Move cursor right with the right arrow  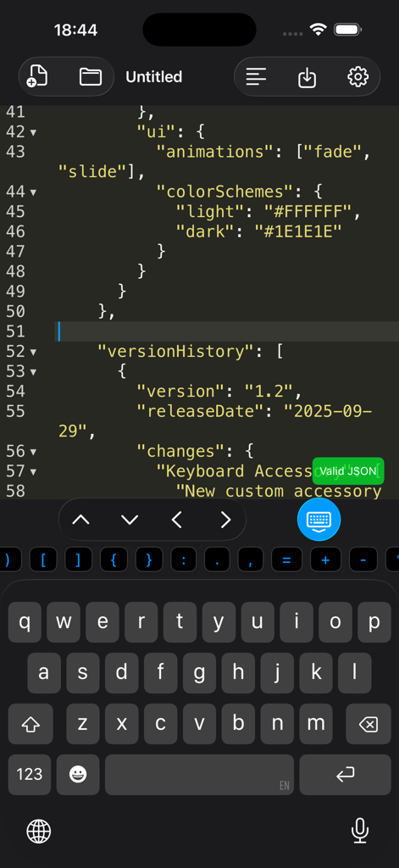point(225,520)
